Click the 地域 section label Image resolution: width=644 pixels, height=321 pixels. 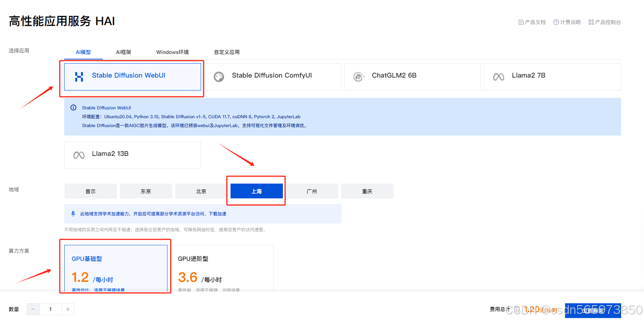pos(14,189)
